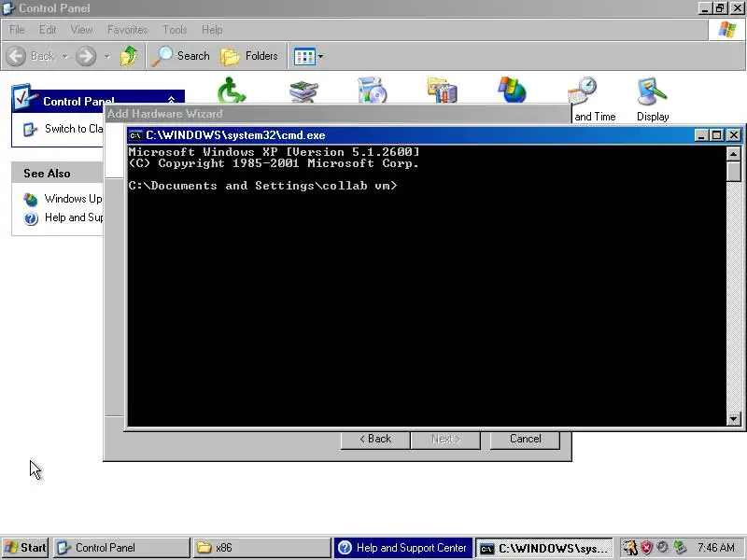Expand the Forward history dropdown arrow
This screenshot has width=747, height=560.
[x=107, y=57]
